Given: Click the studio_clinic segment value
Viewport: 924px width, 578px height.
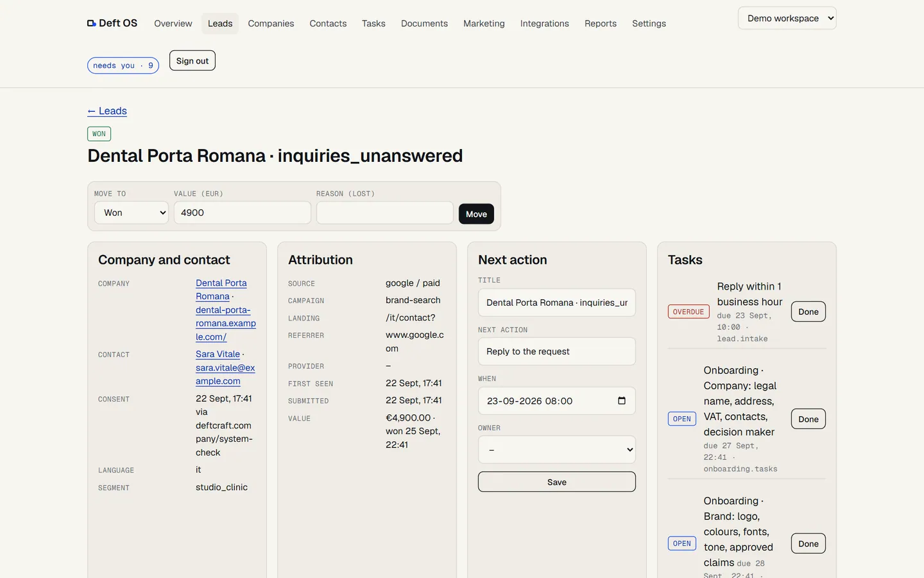Looking at the screenshot, I should click(221, 487).
